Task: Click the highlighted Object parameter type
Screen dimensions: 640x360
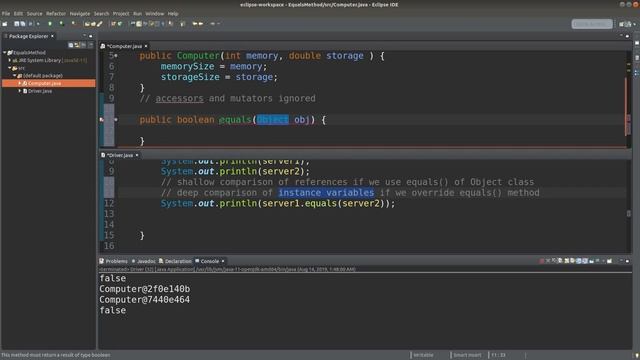Action: click(x=273, y=120)
